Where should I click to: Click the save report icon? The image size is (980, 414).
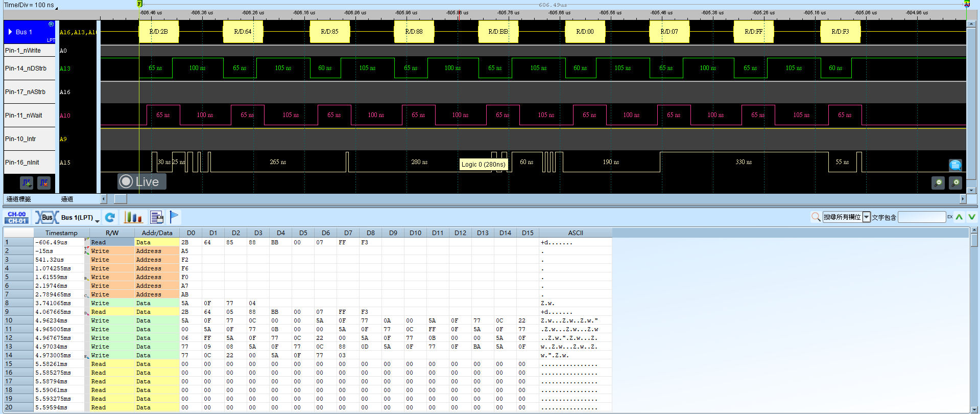[x=157, y=218]
